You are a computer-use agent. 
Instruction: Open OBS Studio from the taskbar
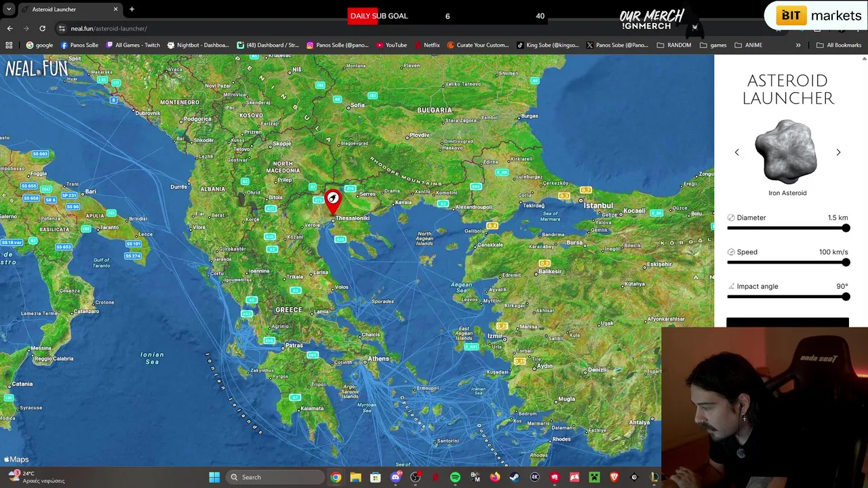[x=415, y=477]
